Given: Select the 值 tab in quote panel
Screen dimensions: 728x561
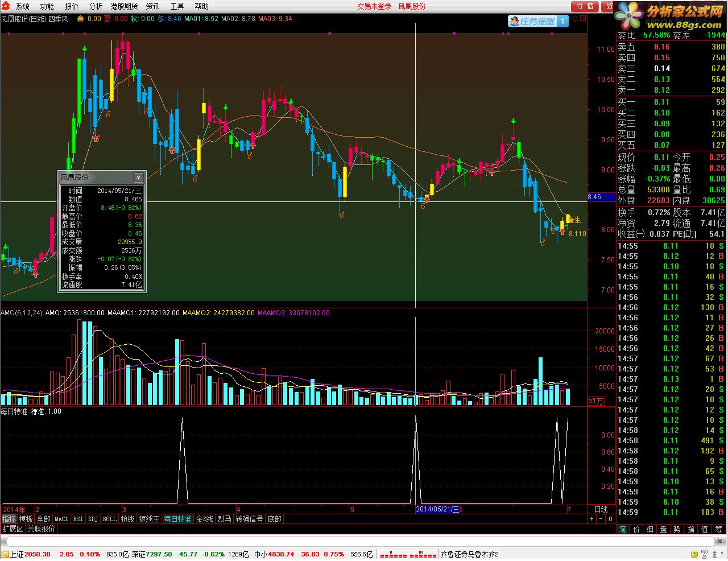Looking at the screenshot, I should [x=705, y=529].
